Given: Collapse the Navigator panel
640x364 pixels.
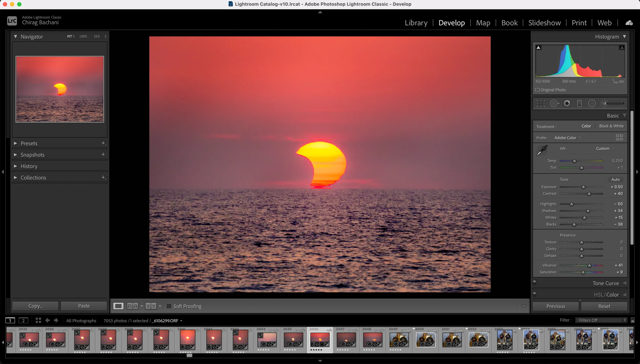Looking at the screenshot, I should click(16, 37).
